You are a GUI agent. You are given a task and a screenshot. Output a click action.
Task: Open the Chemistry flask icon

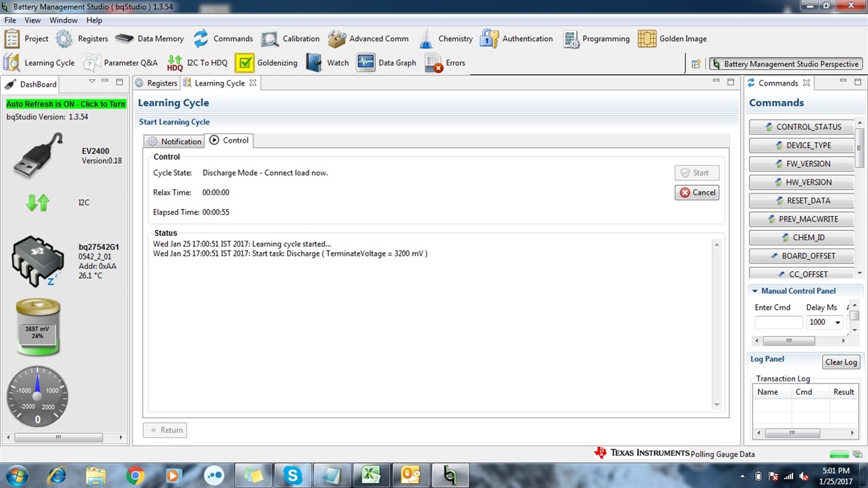click(426, 39)
